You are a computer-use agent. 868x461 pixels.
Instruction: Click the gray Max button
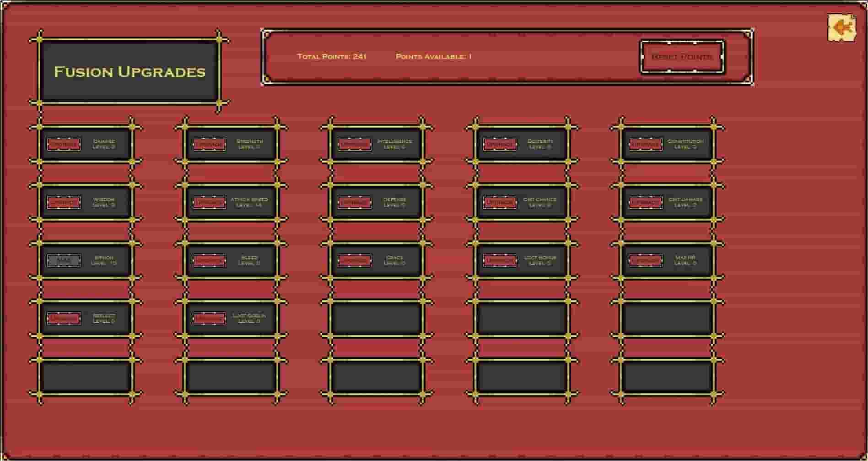point(64,260)
